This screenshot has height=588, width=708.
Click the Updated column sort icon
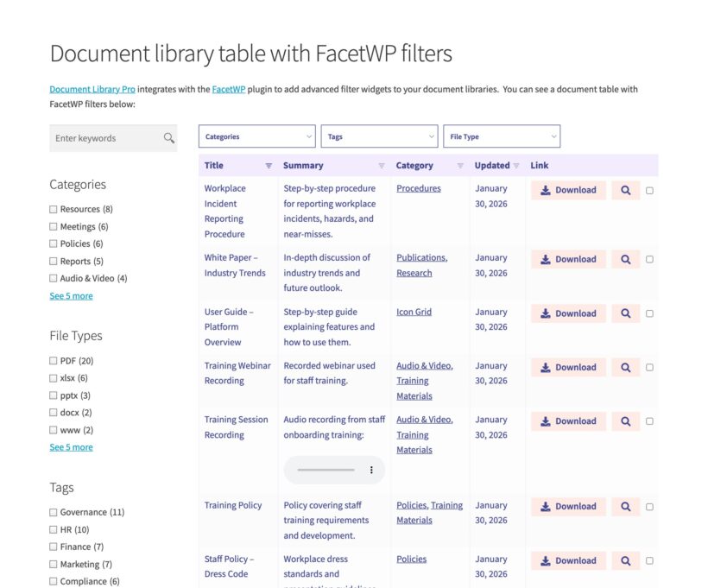516,166
